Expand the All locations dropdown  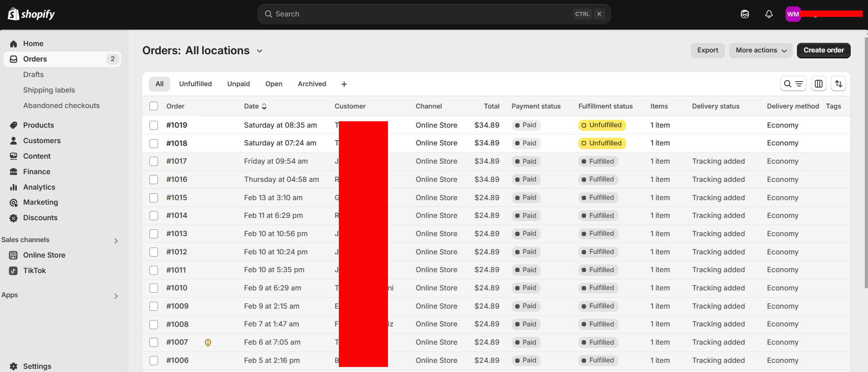tap(260, 51)
